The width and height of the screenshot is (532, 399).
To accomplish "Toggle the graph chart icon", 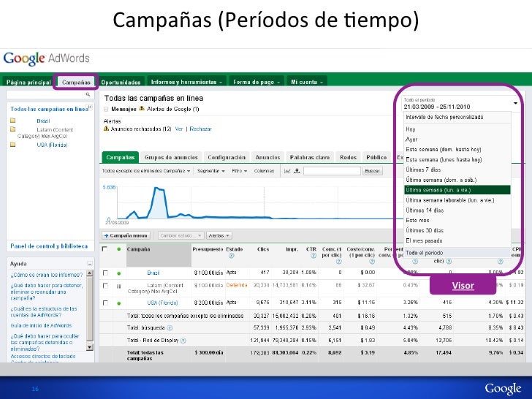I will point(287,171).
